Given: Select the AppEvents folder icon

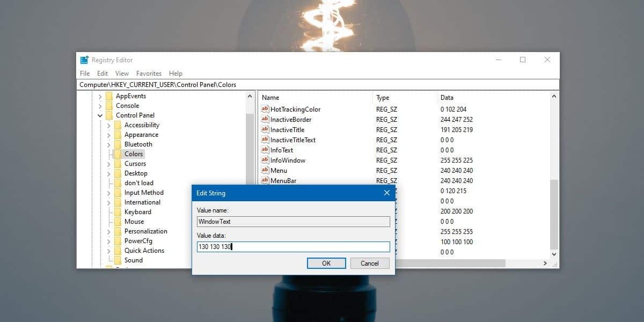Looking at the screenshot, I should [x=109, y=96].
